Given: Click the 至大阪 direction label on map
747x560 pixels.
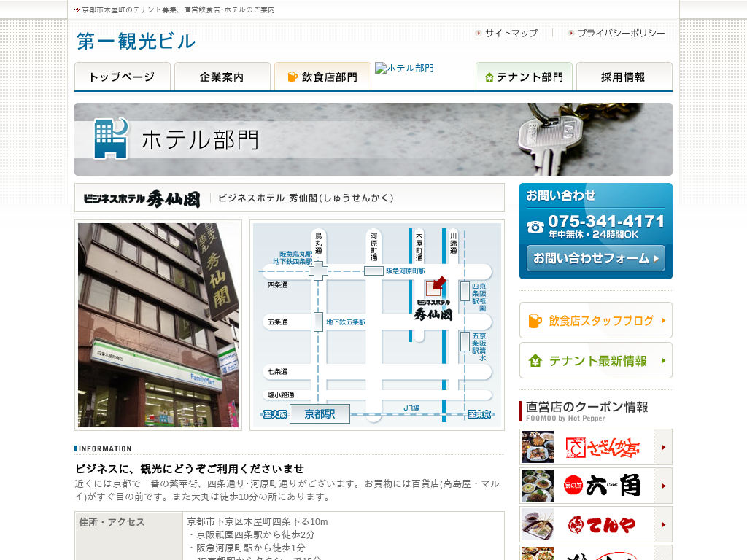Looking at the screenshot, I should (x=275, y=414).
